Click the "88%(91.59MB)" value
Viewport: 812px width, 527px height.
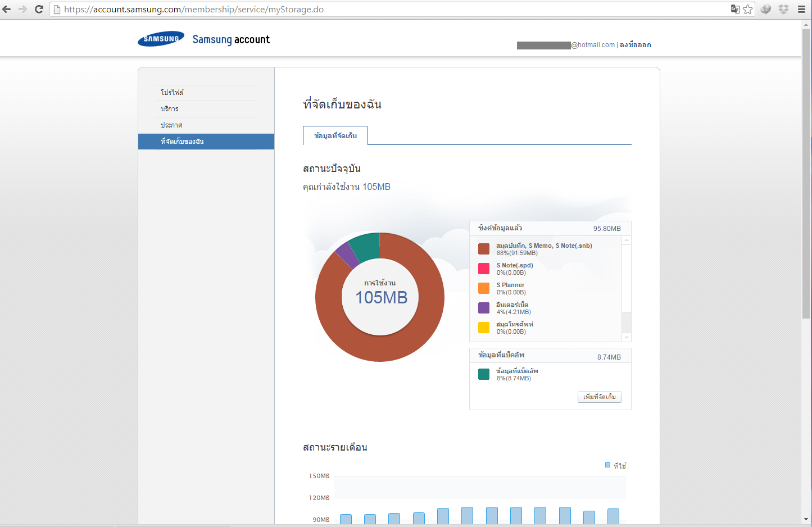point(517,253)
